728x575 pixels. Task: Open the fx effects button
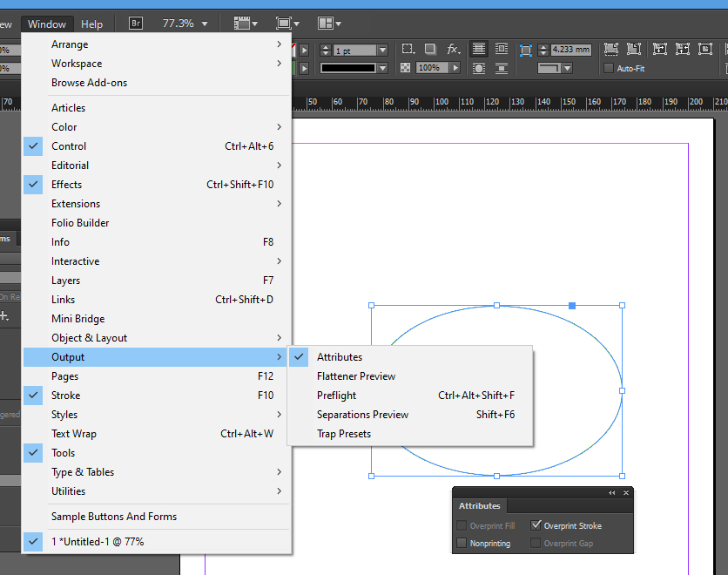(454, 50)
